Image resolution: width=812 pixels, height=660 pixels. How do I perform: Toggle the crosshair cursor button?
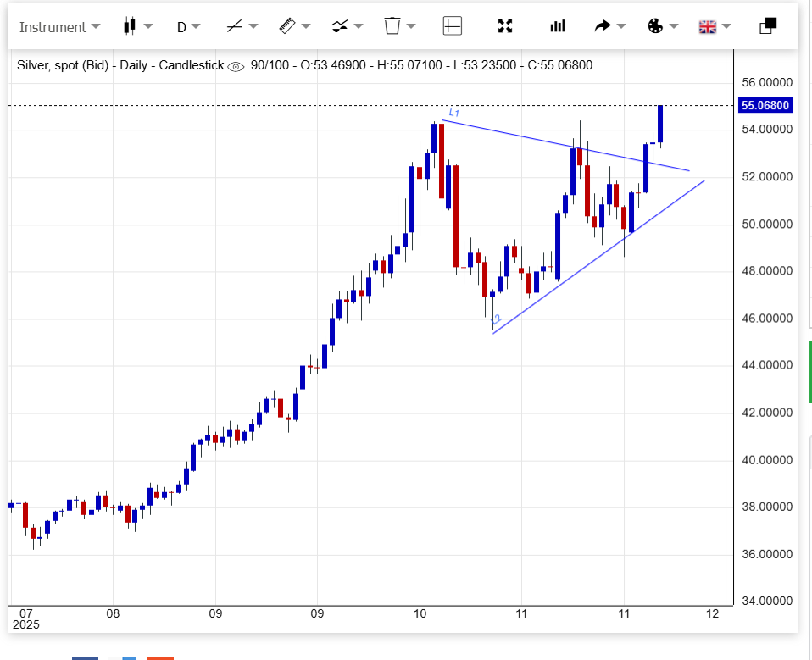(x=453, y=26)
